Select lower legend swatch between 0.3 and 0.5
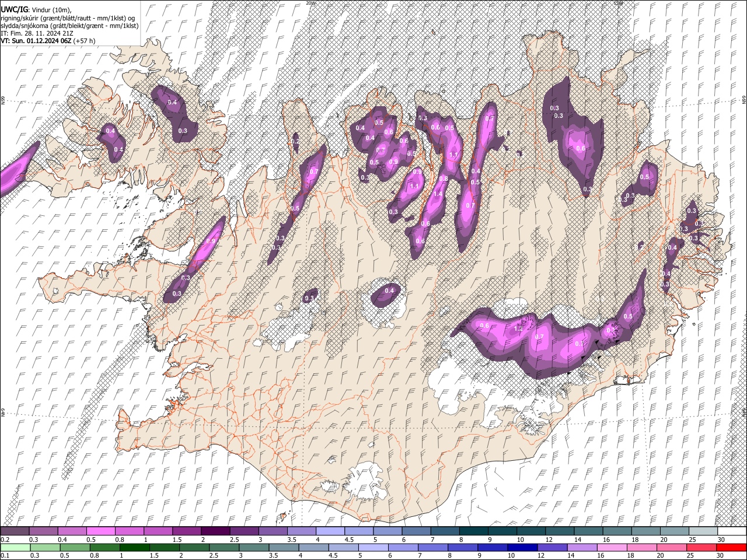Viewport: 747px width, 560px height. coord(45,547)
